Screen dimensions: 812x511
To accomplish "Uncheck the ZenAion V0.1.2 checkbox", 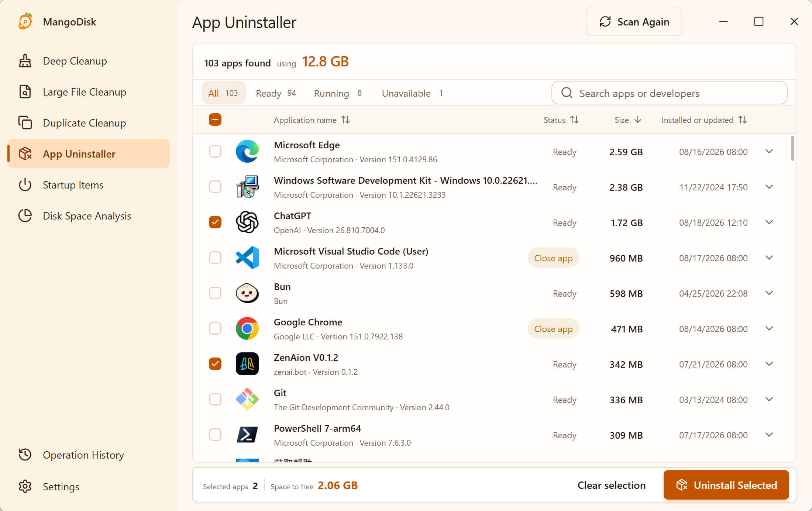I will (215, 364).
